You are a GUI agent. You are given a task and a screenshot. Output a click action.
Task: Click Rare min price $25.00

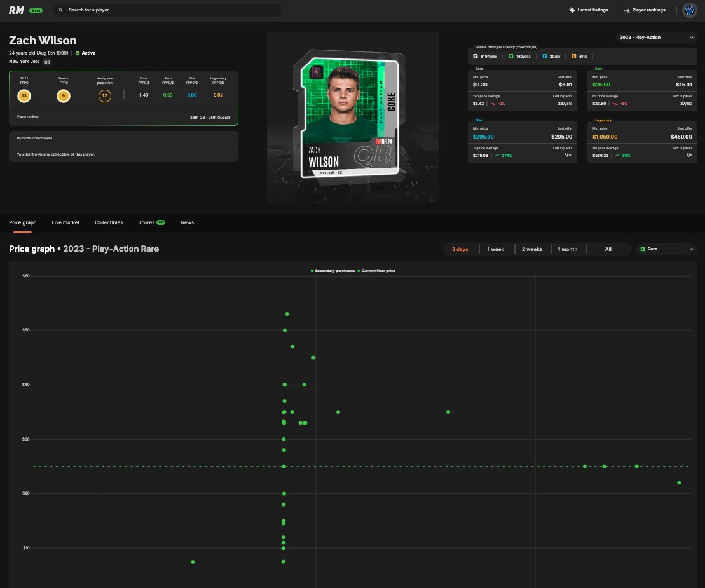[x=601, y=85]
